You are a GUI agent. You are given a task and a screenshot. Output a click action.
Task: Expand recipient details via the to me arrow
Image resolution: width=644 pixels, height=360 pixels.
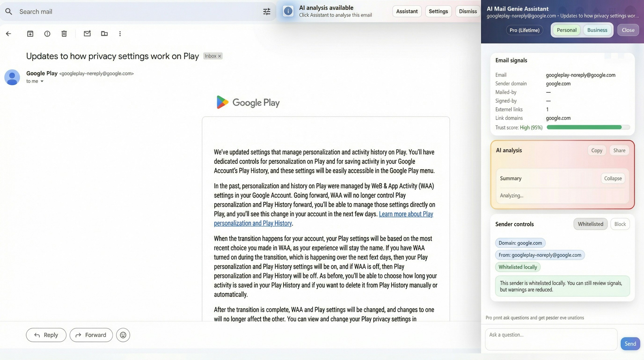42,81
